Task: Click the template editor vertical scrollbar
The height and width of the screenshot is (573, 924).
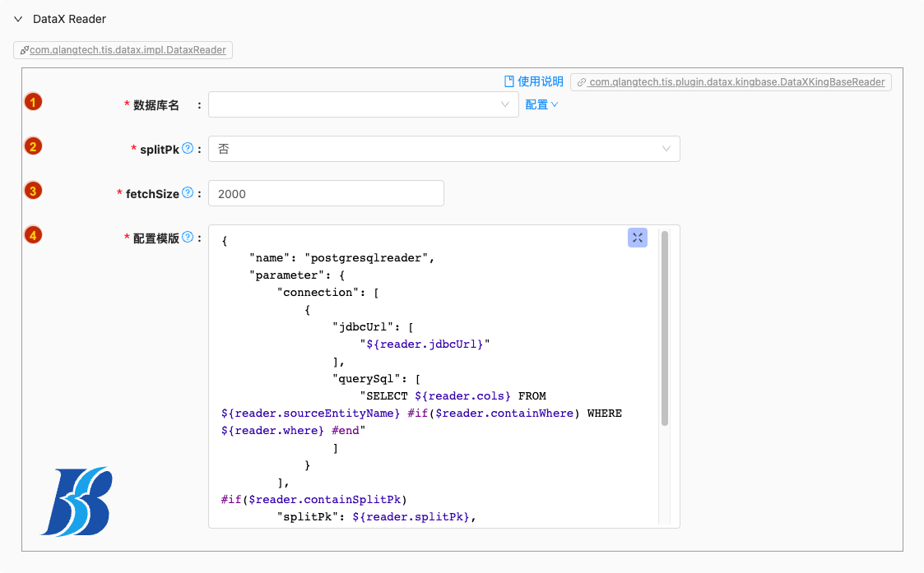Action: point(665,328)
